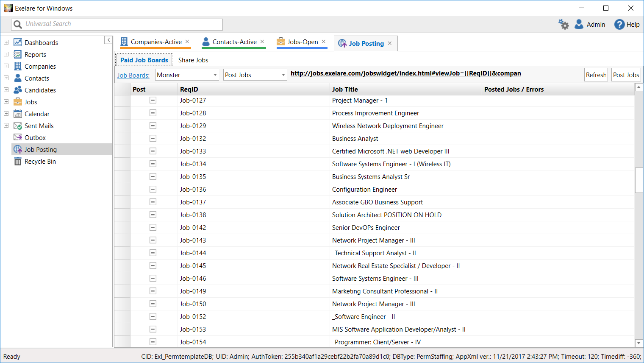Check the Post box for Job-0142

(x=153, y=227)
